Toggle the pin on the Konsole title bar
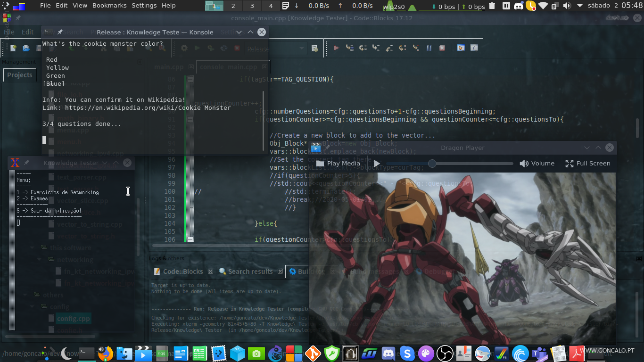This screenshot has height=362, width=644. (60, 32)
